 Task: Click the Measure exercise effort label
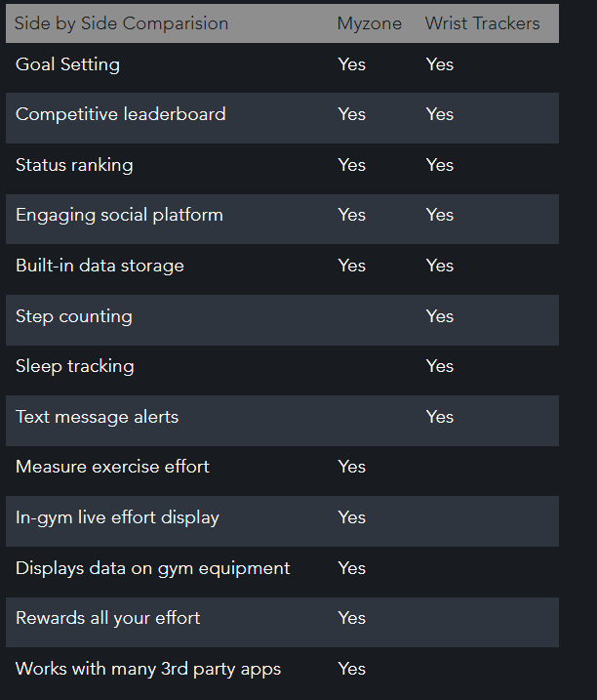(x=112, y=467)
